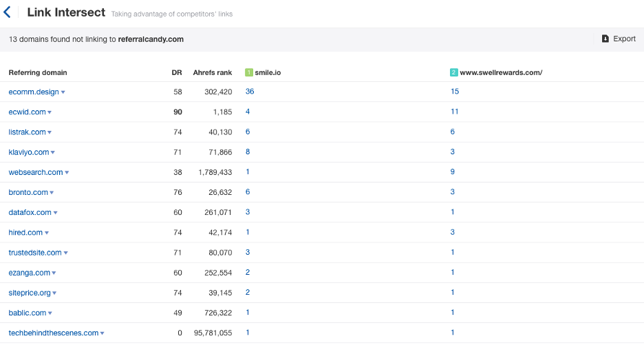Expand the bablic.com dropdown arrow
The height and width of the screenshot is (354, 644).
[x=50, y=313]
